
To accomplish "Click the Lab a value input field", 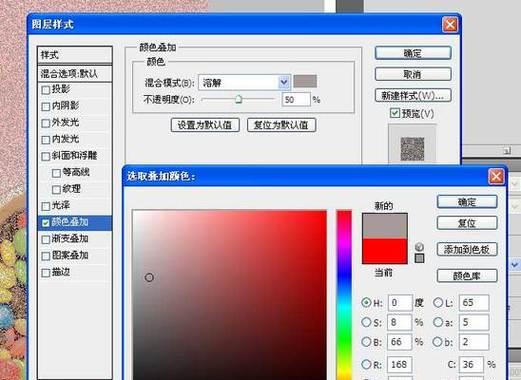I will click(x=474, y=322).
